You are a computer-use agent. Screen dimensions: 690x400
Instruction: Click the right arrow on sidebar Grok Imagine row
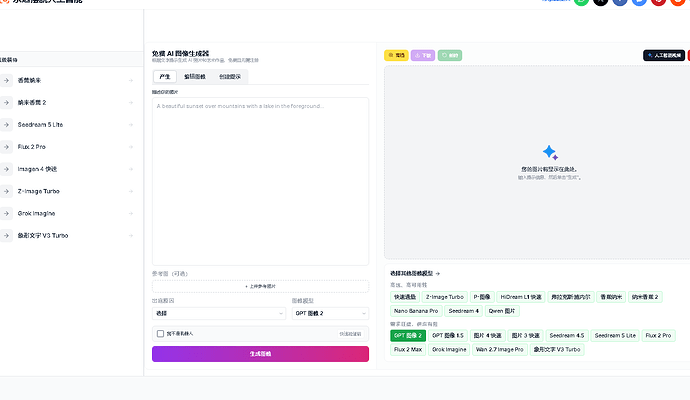131,213
